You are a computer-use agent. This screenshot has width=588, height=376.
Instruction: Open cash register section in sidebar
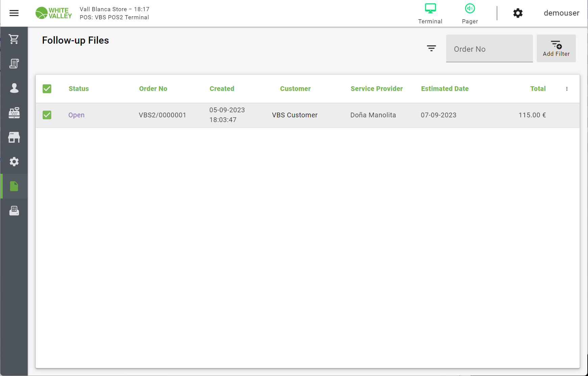point(14,113)
